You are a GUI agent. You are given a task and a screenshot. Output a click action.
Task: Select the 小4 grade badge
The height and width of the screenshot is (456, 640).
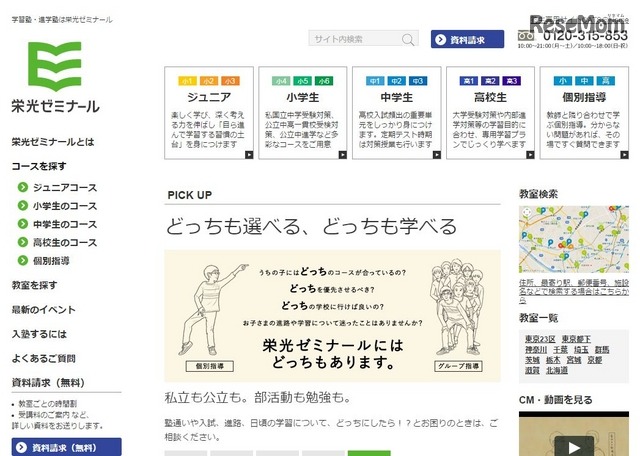click(x=281, y=81)
